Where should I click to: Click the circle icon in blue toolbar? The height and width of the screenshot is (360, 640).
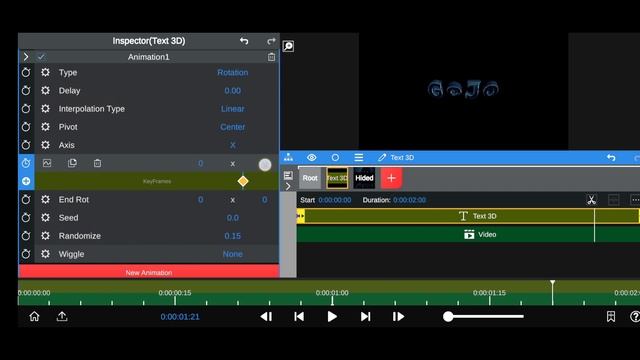[335, 157]
